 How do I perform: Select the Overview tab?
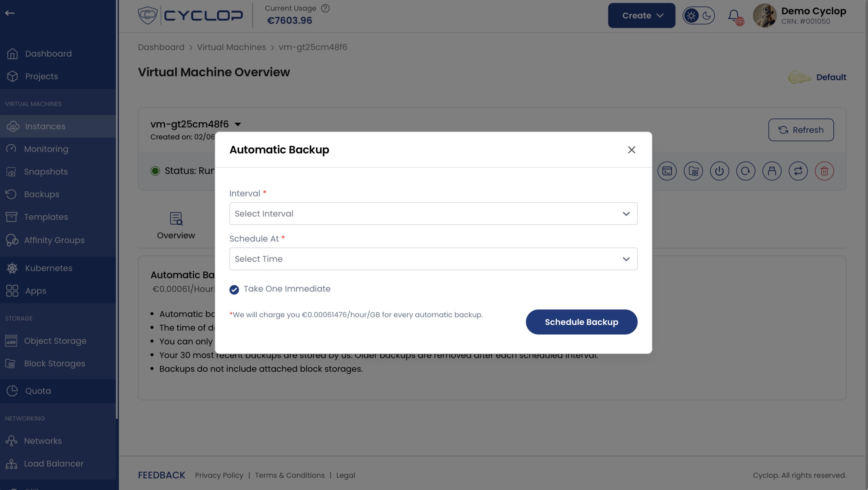point(176,226)
